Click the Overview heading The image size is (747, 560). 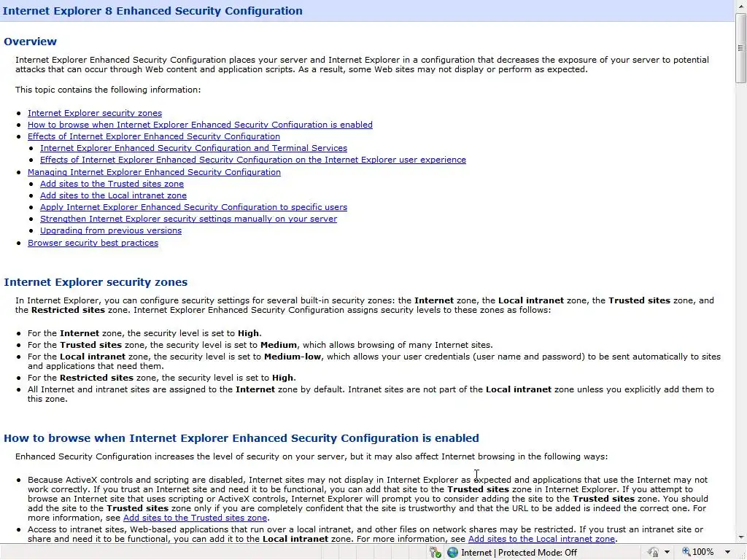pyautogui.click(x=30, y=42)
